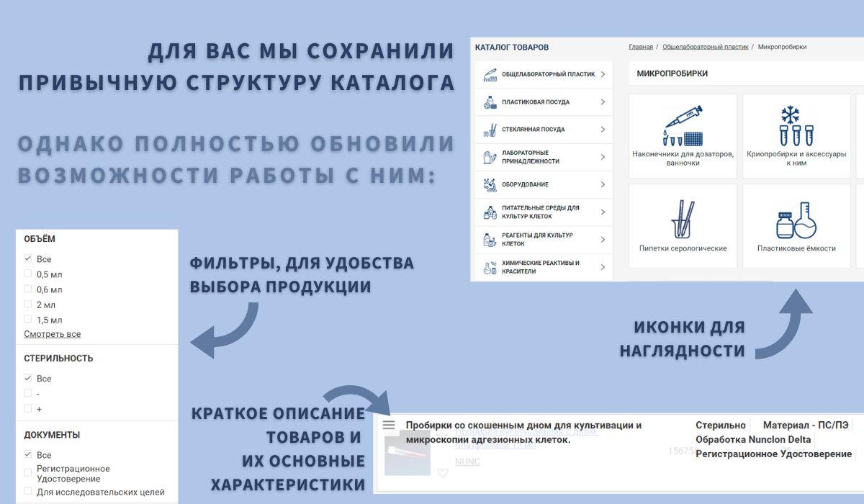Expand the Пластиковая посуда submenu chevron
Screen dimensions: 864x504
point(603,102)
